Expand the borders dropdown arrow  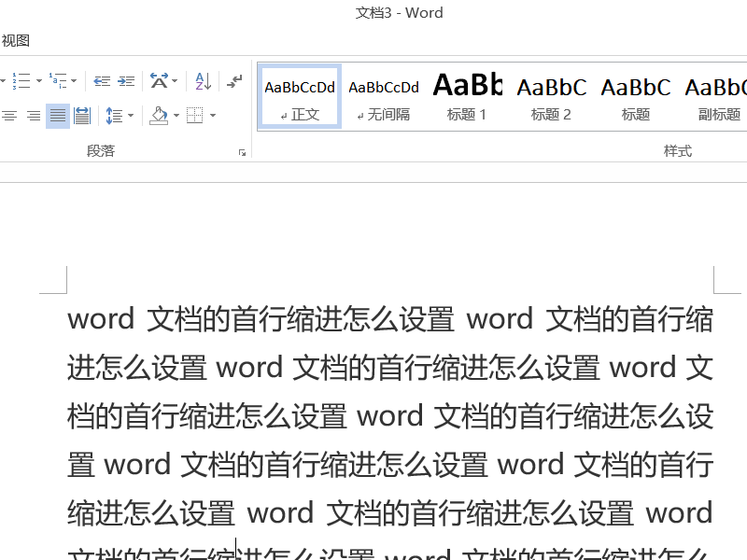[213, 116]
